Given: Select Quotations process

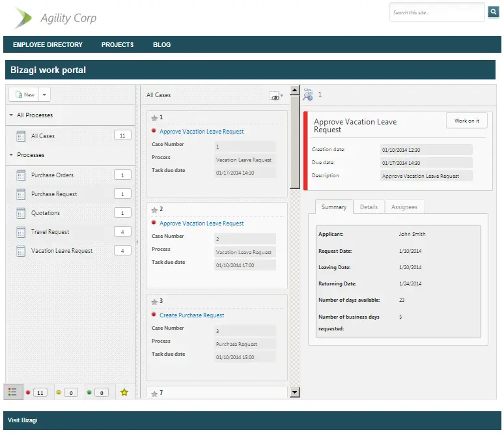Looking at the screenshot, I should coord(46,213).
